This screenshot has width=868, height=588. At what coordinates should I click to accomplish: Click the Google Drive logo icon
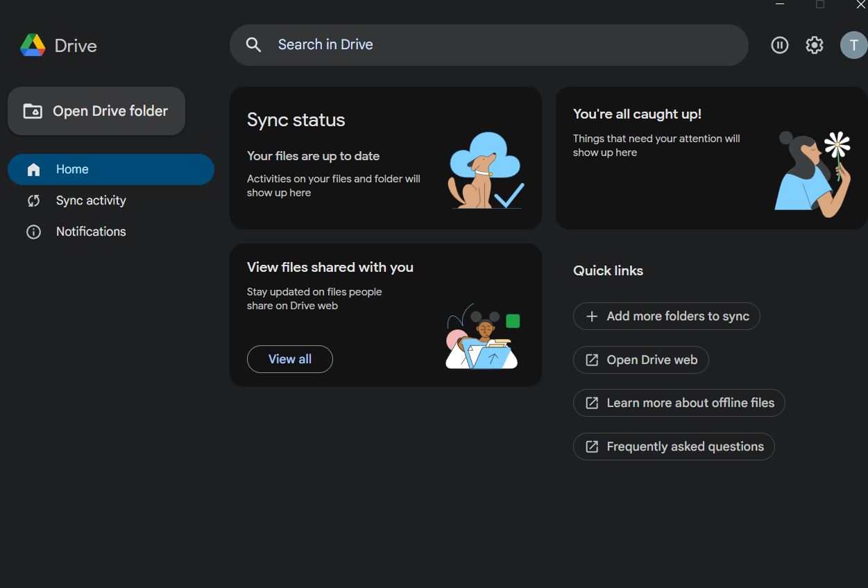[x=33, y=46]
